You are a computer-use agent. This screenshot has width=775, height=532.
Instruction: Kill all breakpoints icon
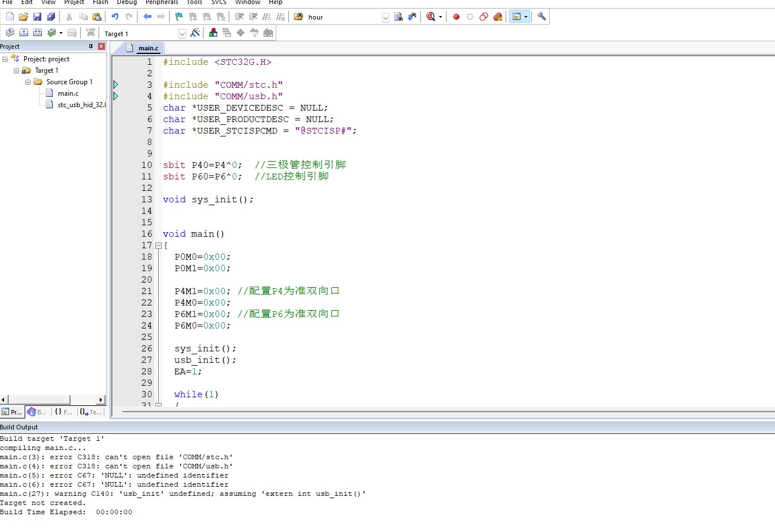498,17
